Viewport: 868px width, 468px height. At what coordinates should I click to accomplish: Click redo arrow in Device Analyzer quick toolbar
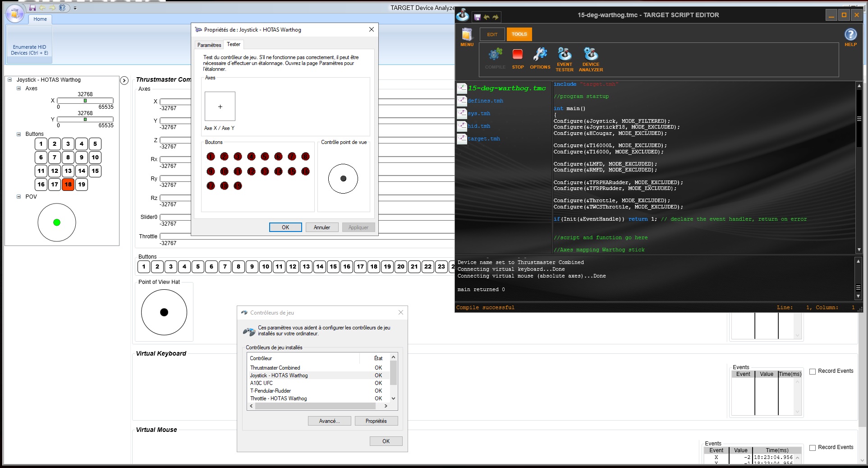click(52, 8)
